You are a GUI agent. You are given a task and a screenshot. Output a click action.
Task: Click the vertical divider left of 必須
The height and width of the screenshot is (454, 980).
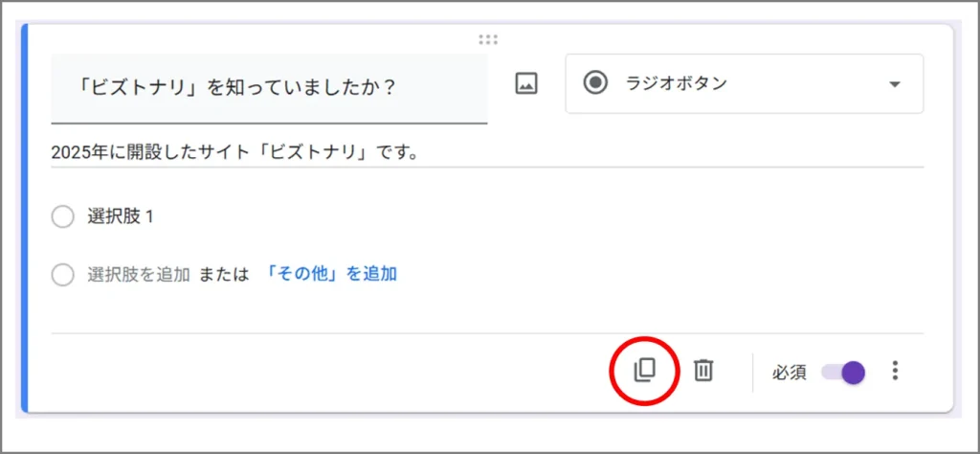click(753, 372)
